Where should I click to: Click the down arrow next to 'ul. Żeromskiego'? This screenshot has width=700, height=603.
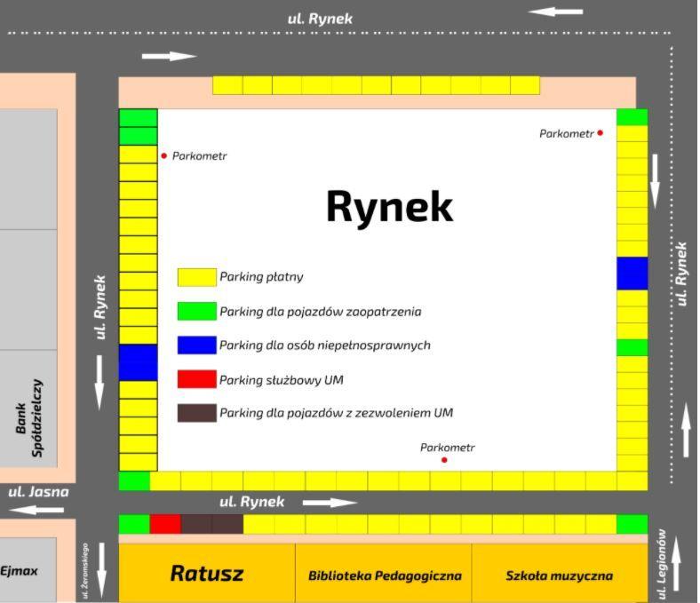[x=102, y=571]
